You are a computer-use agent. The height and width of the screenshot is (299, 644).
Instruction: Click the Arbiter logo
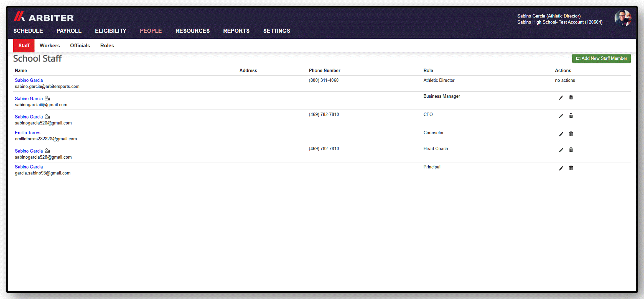click(x=44, y=17)
